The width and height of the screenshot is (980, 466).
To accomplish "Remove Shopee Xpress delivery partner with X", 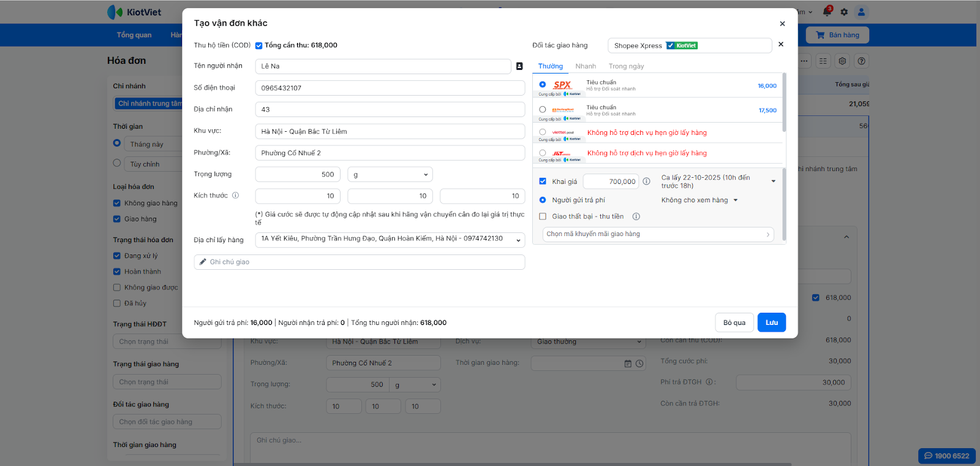I will (781, 44).
